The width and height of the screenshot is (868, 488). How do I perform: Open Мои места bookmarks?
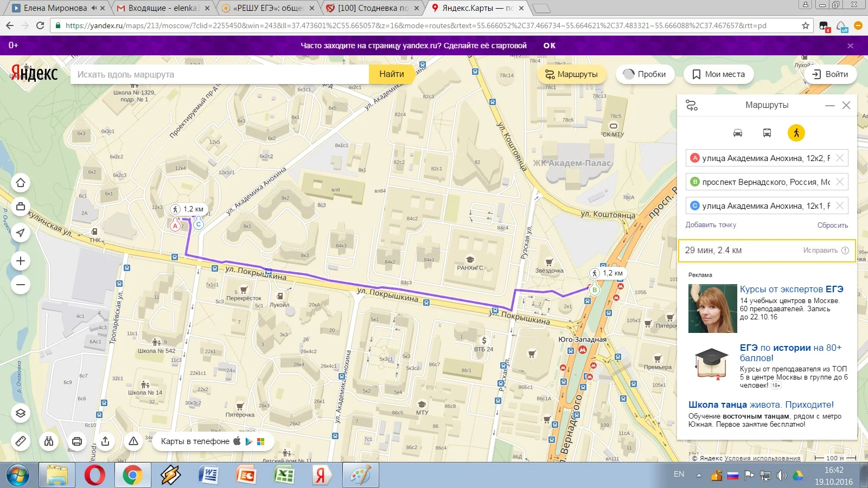pos(719,74)
